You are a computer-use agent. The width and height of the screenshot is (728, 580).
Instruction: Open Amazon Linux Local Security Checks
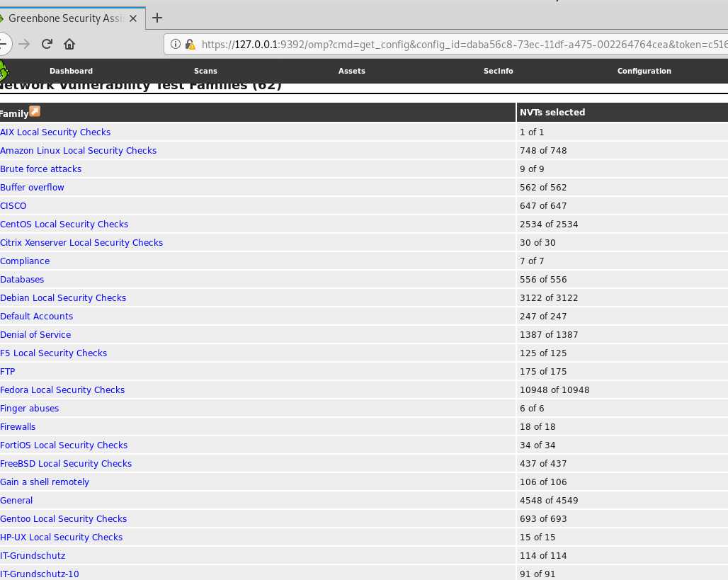[78, 150]
